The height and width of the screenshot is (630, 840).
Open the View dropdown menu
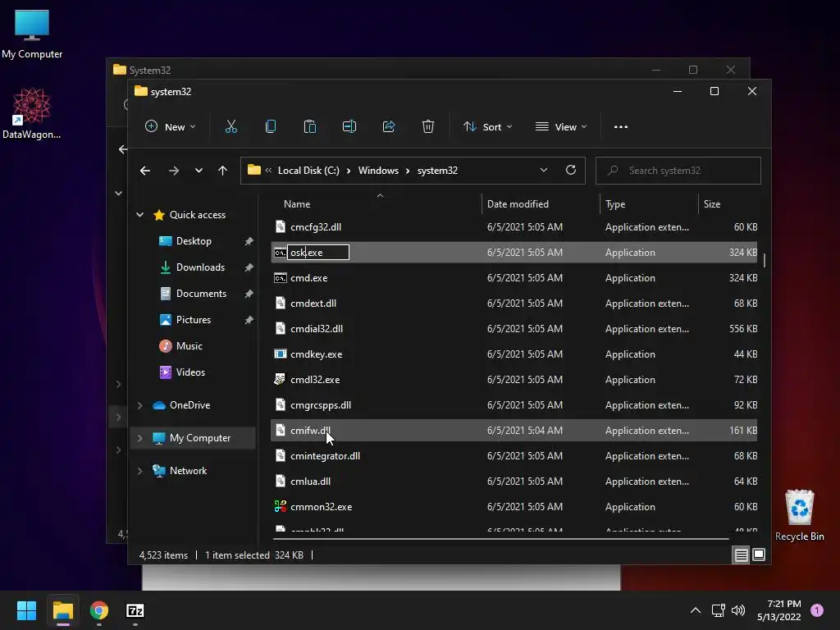coord(561,127)
